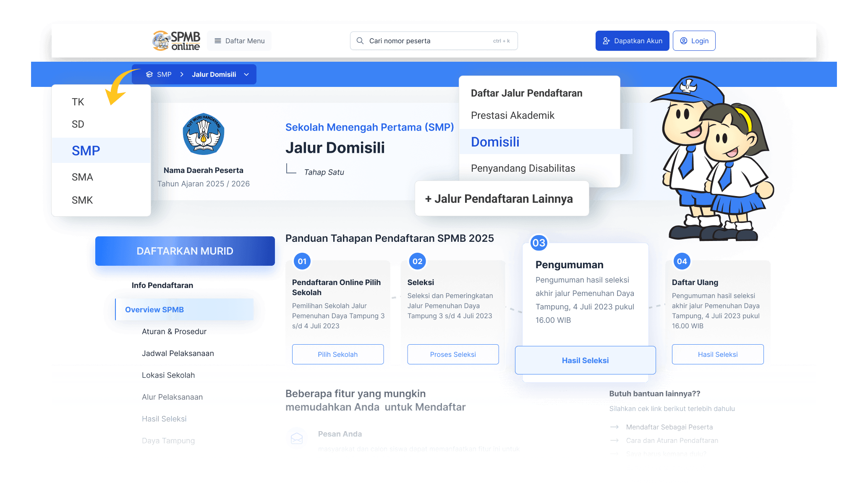868x492 pixels.
Task: Click the Tut Wuri Handayani emblem
Action: tap(204, 134)
